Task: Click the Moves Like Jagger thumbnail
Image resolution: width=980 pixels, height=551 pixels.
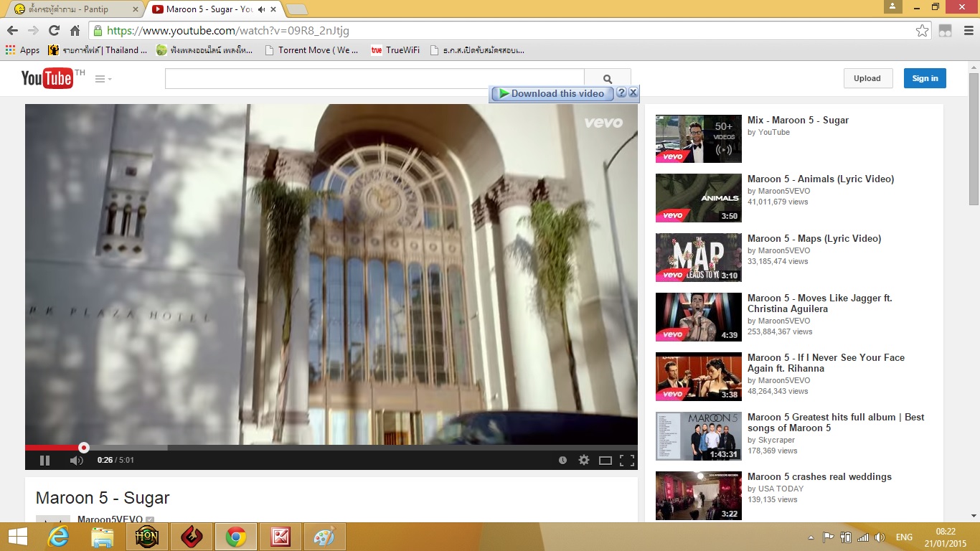Action: (699, 317)
